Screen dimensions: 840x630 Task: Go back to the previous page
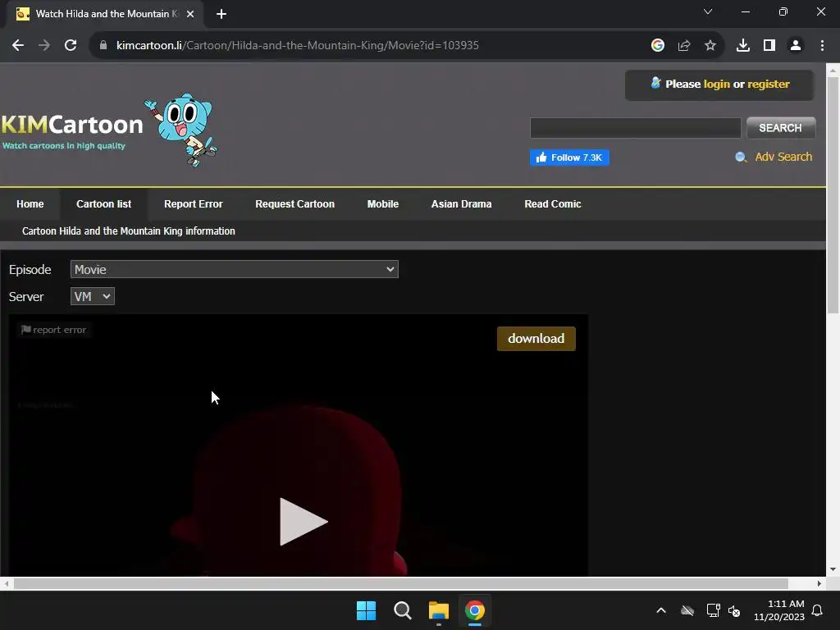(x=18, y=46)
